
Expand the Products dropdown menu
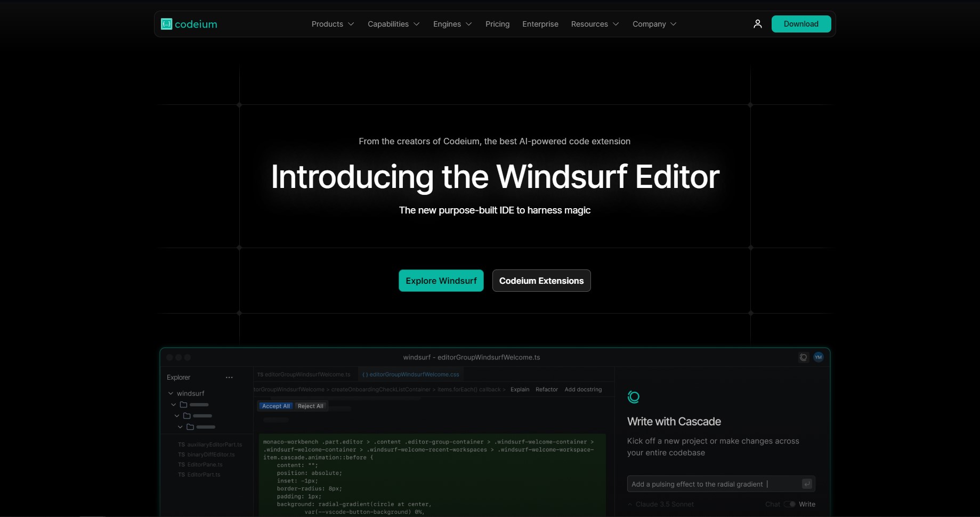(333, 24)
